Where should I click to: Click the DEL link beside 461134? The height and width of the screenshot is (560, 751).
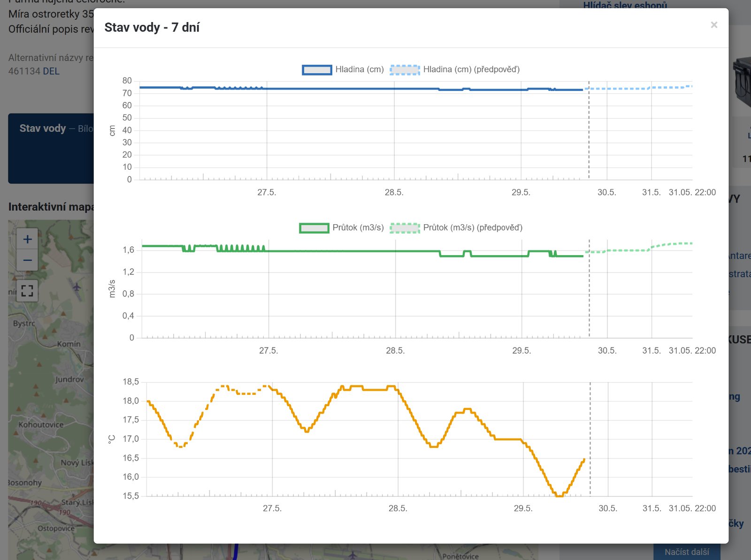[51, 71]
